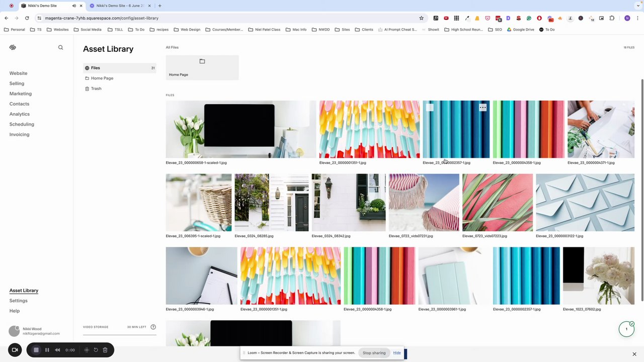Open image Elevae_23_0000003961-1.jpg

pos(454,276)
